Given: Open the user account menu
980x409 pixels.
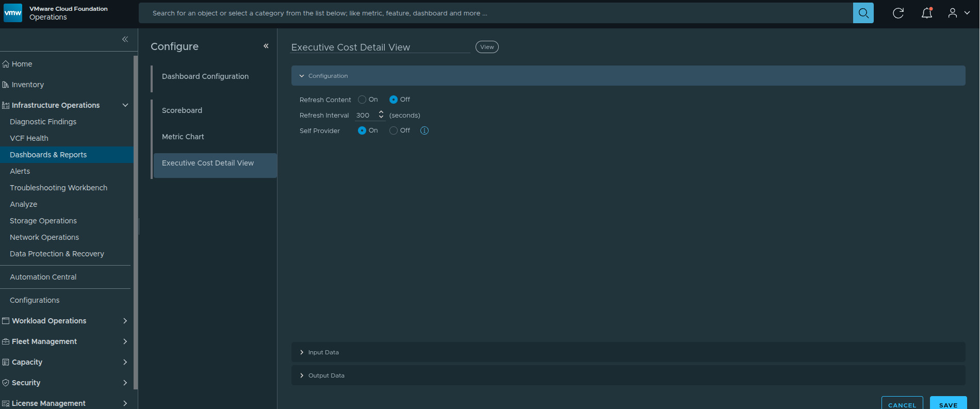Looking at the screenshot, I should [x=959, y=13].
